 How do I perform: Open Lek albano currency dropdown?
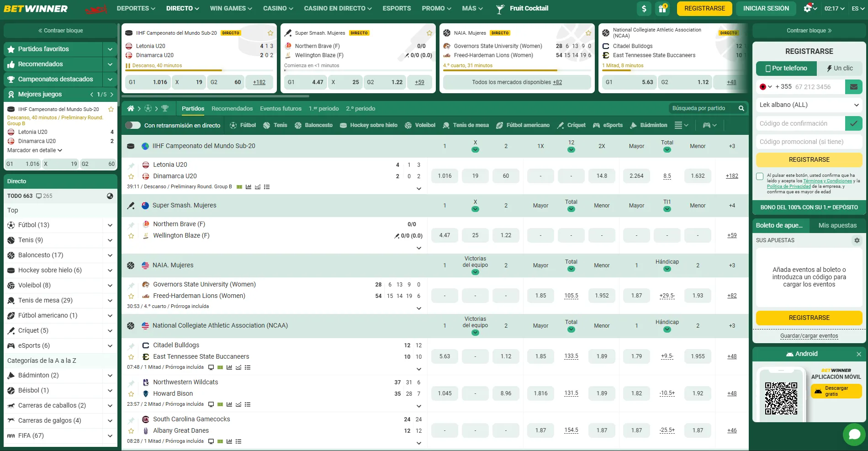pos(809,105)
